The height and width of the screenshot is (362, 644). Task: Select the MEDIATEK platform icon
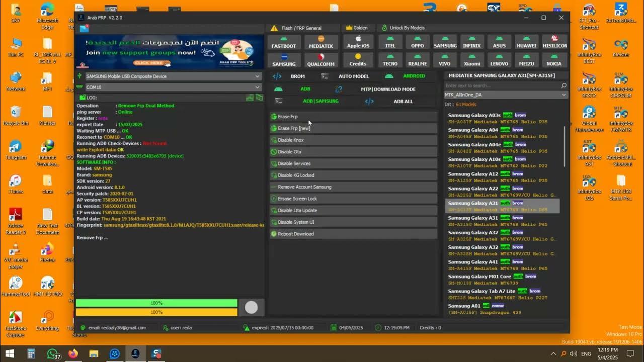321,42
